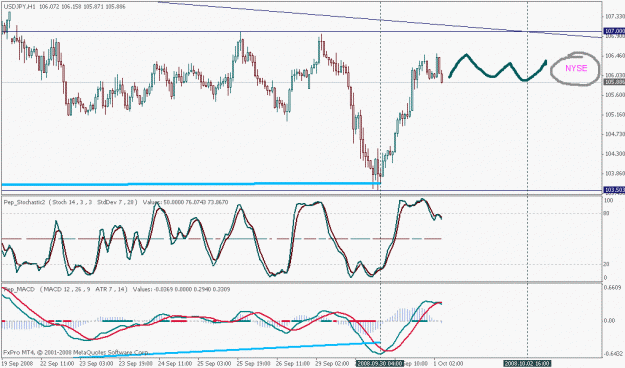Click the 106.460 price axis label

click(615, 56)
